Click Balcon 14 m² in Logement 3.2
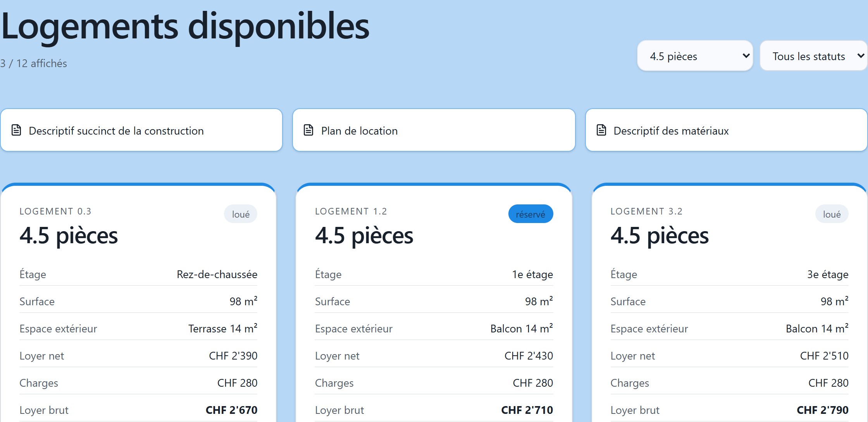This screenshot has width=868, height=422. coord(817,329)
